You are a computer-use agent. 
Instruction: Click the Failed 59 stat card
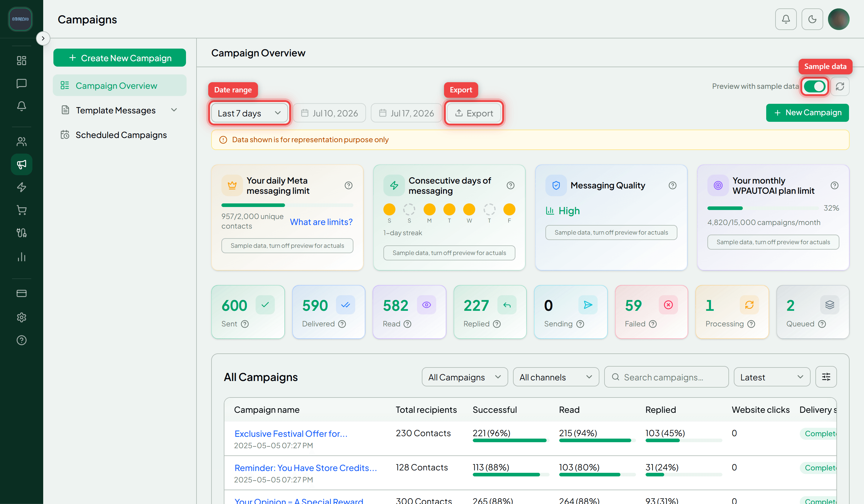(x=651, y=312)
